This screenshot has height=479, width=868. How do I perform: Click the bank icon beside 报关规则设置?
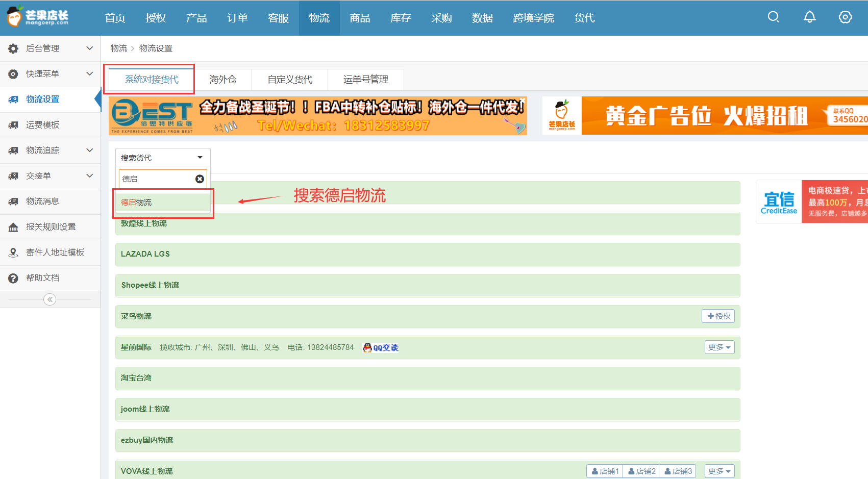click(13, 227)
